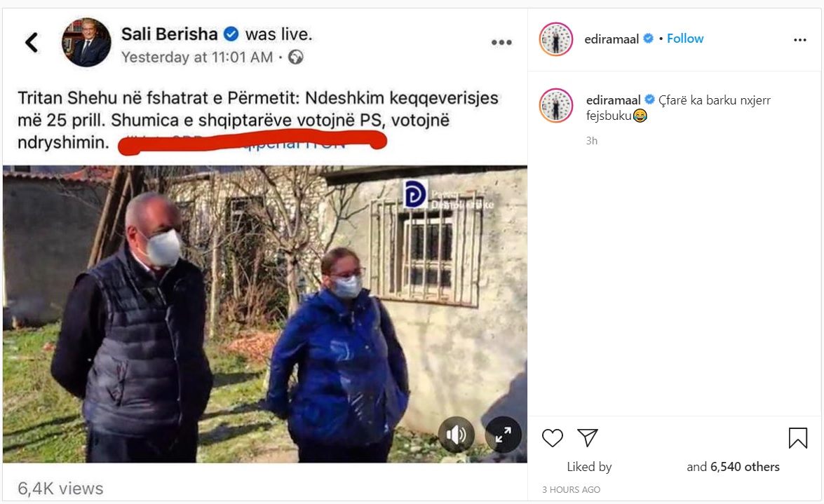Open ediramaal avatar beside the caption
The image size is (824, 504).
(x=556, y=105)
